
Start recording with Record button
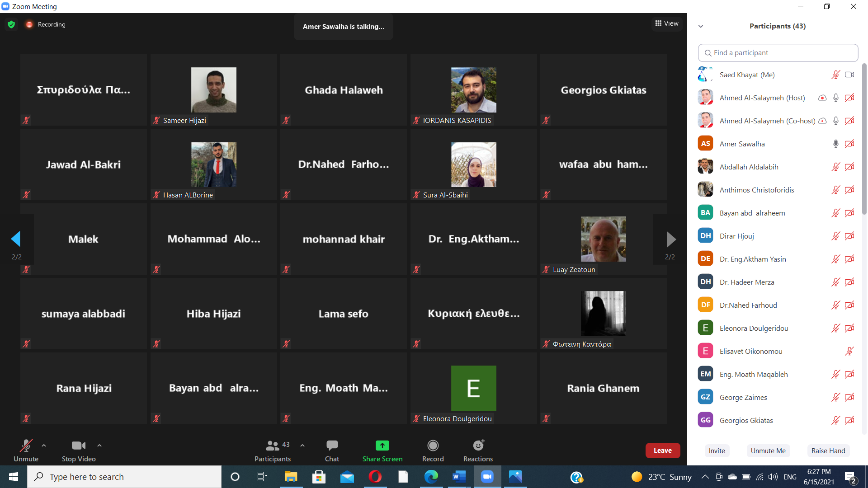[x=433, y=450]
